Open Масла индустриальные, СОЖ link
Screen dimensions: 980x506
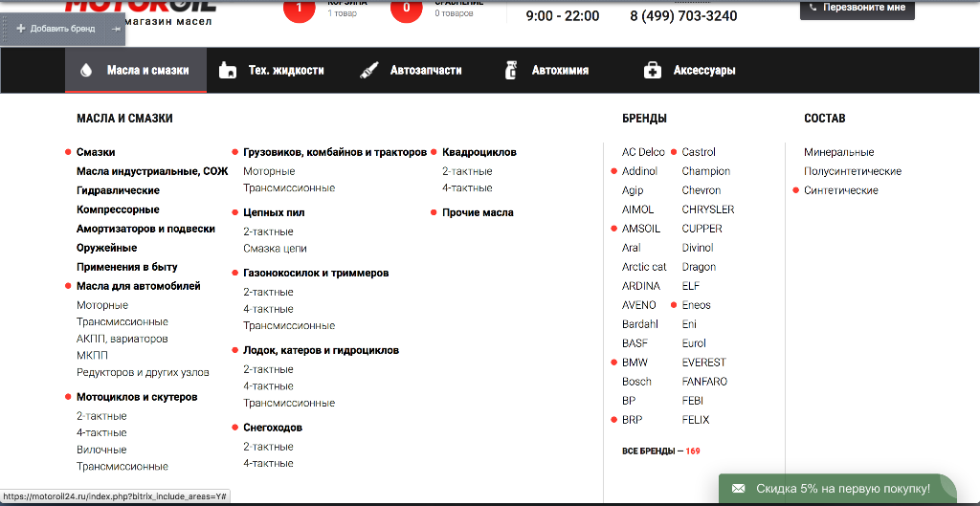click(152, 171)
